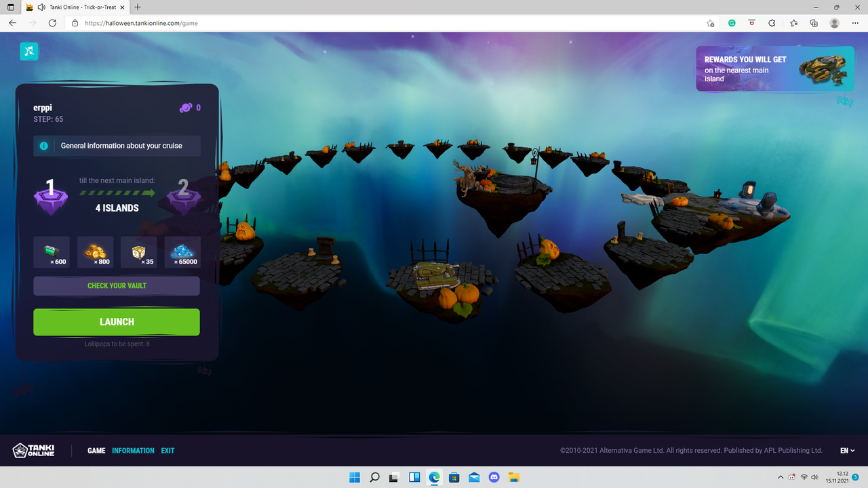The width and height of the screenshot is (868, 488).
Task: Click the red-badged system tray icon
Action: point(792,477)
